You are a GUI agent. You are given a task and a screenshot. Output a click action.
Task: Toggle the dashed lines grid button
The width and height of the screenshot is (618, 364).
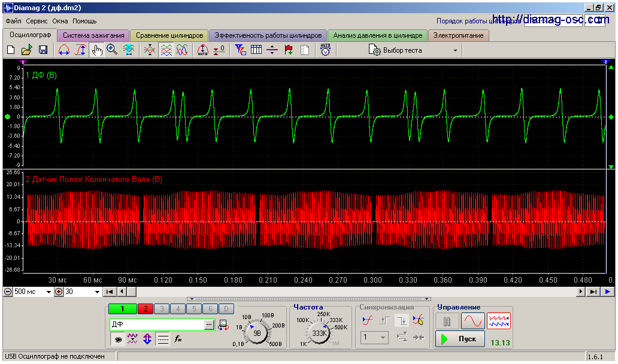coord(162,339)
